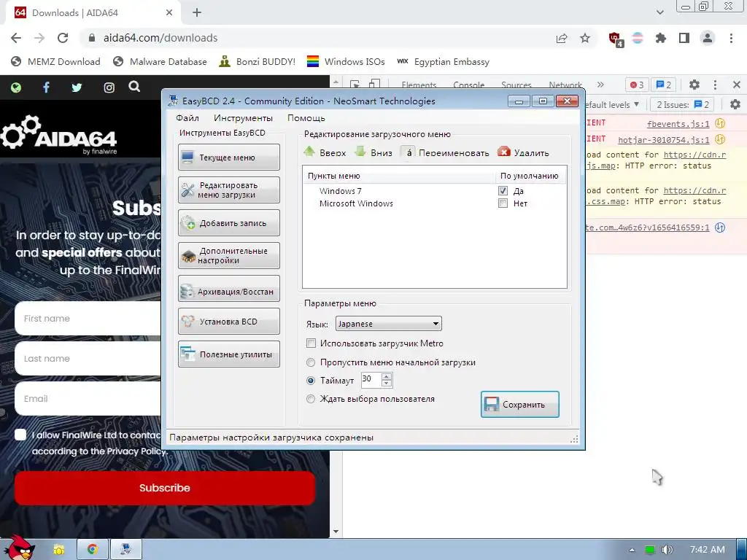This screenshot has height=560, width=747.
Task: Select the Таймаут radio option
Action: (x=311, y=381)
